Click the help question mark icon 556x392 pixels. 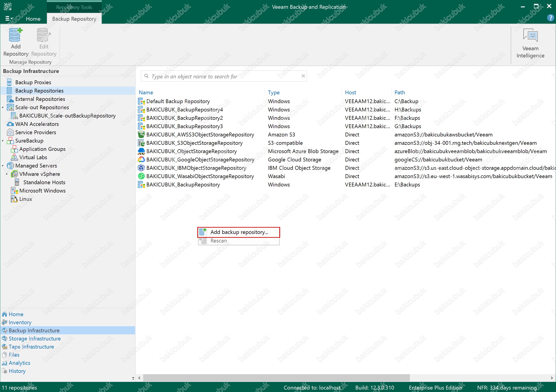coord(550,18)
